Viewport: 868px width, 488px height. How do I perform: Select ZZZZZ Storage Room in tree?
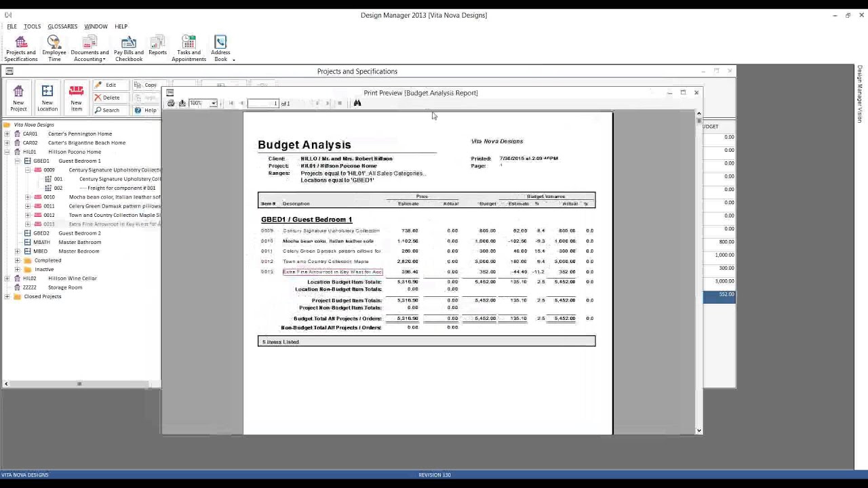[52, 287]
